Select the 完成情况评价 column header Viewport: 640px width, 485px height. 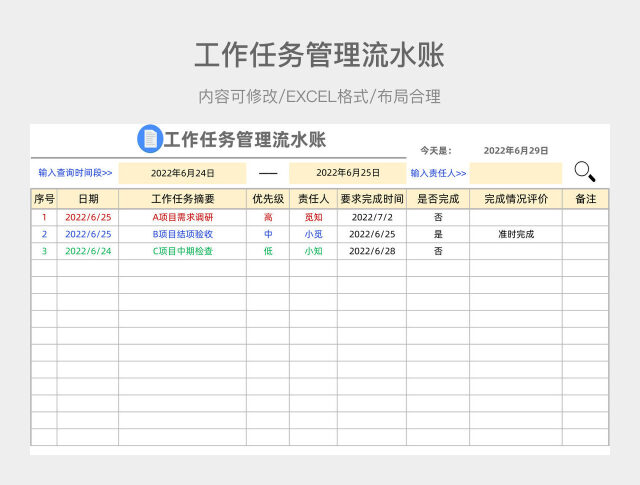(x=516, y=199)
